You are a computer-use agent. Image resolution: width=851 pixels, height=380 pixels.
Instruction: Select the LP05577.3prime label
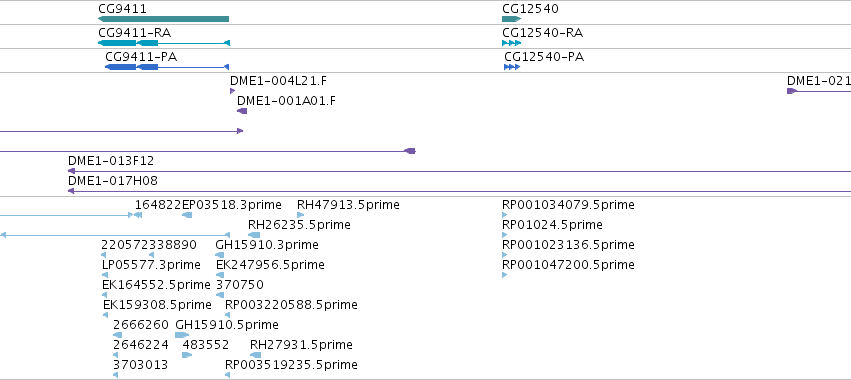click(x=151, y=264)
